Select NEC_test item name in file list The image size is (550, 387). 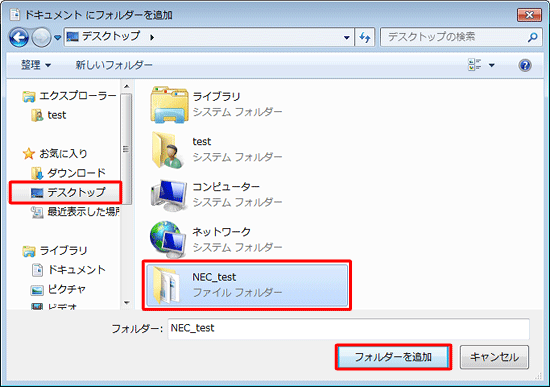(x=214, y=277)
